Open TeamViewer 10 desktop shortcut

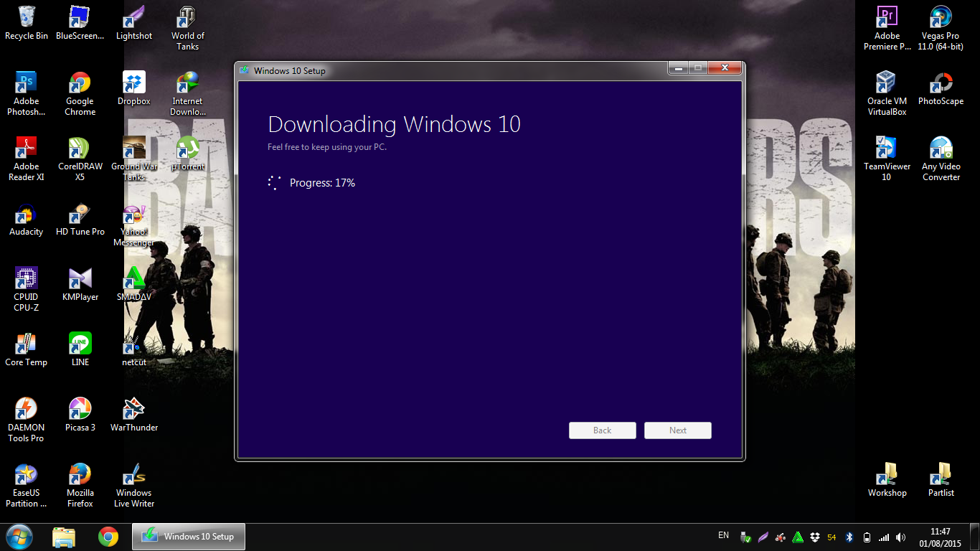[887, 159]
